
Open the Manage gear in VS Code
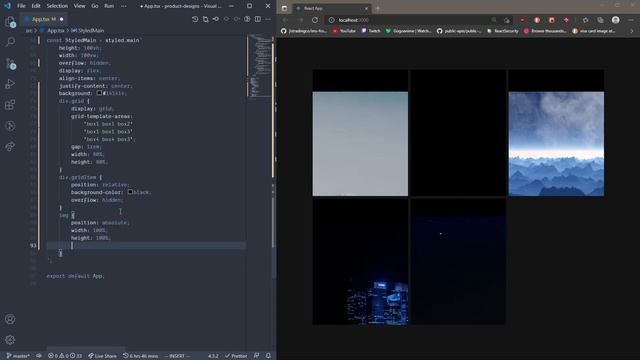[10, 340]
